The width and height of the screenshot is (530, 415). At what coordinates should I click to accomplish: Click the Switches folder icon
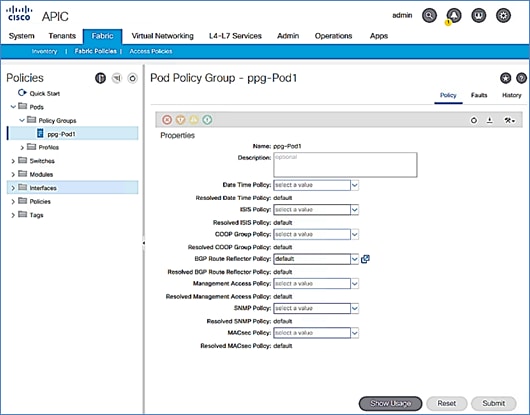point(23,160)
